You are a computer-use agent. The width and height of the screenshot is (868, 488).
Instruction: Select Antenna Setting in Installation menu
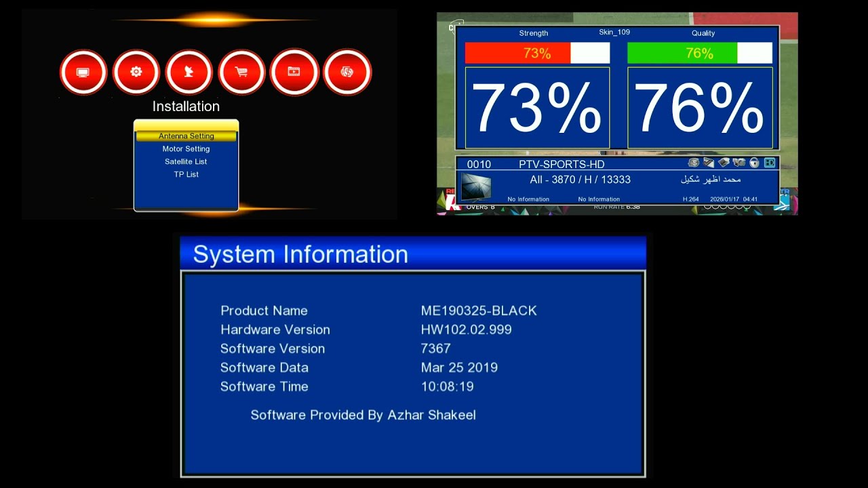click(x=186, y=136)
